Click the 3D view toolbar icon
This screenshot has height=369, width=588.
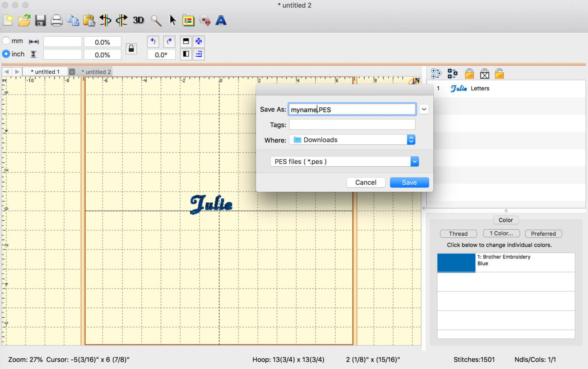138,20
